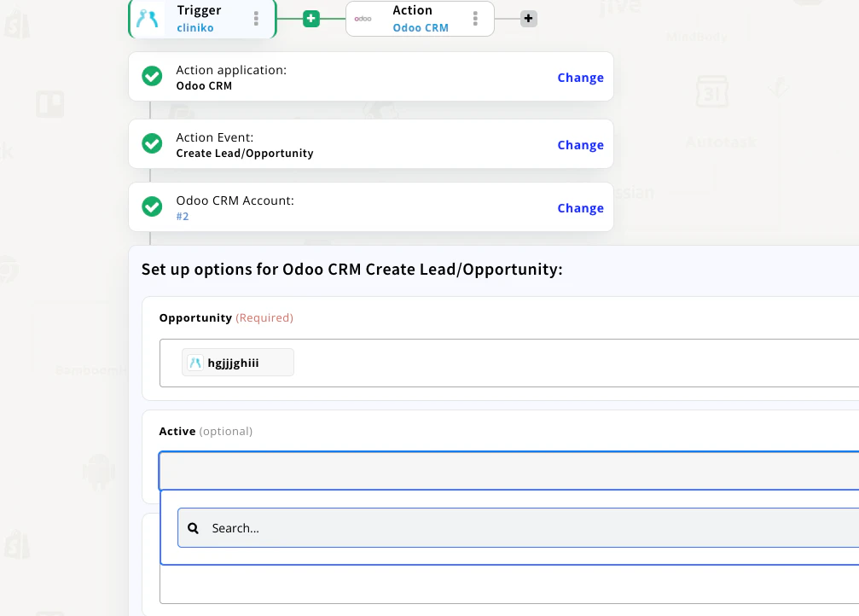This screenshot has width=859, height=616.
Task: Add a step with the green plus button
Action: point(311,19)
